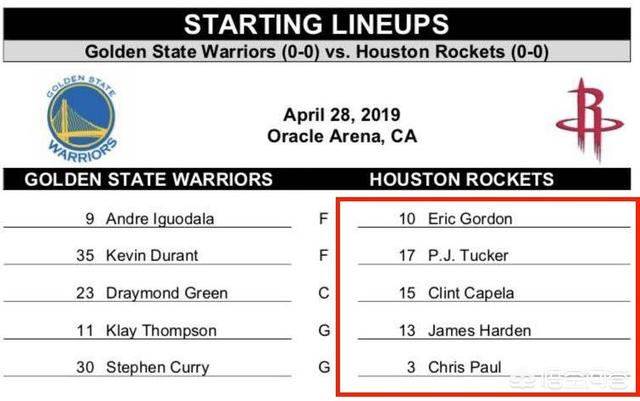Select the Draymond Green row
The height and width of the screenshot is (401, 640).
click(147, 293)
